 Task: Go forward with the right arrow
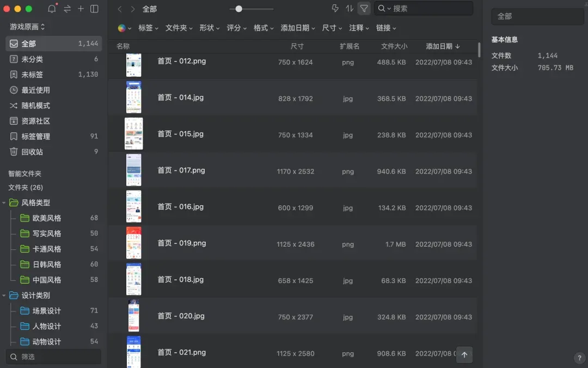[133, 9]
